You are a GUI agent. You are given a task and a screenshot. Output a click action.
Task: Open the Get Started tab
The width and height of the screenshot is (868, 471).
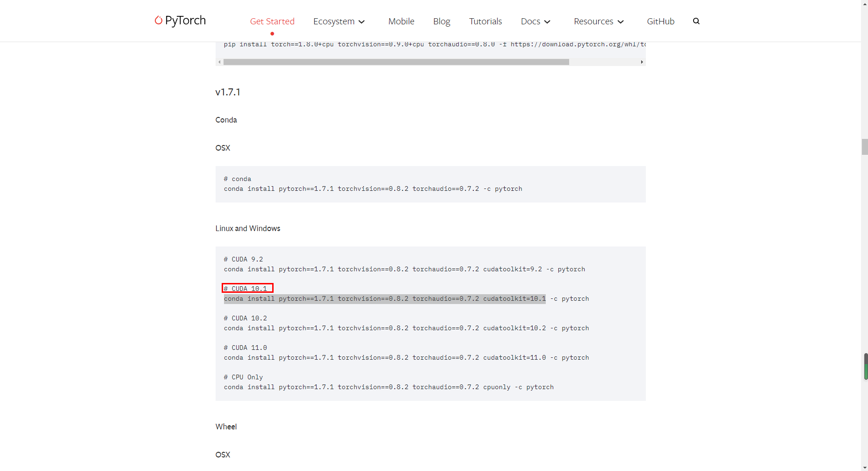(272, 21)
